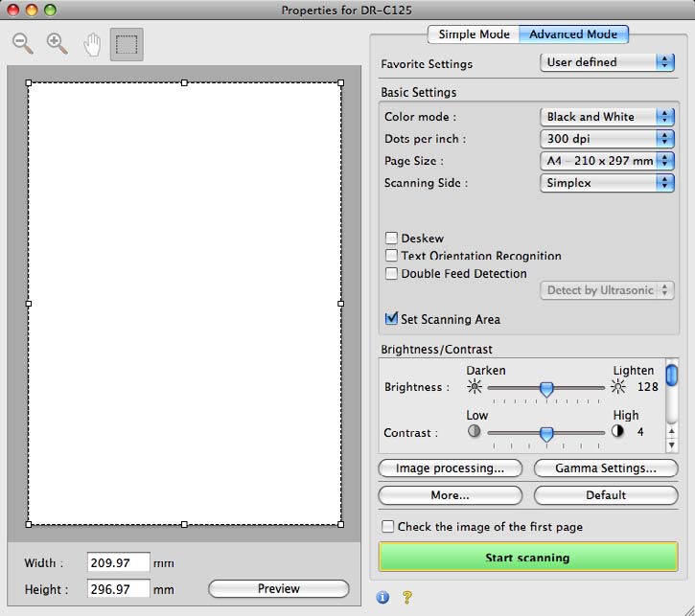The image size is (695, 616).
Task: Enable the Deskew checkbox
Action: [x=391, y=238]
